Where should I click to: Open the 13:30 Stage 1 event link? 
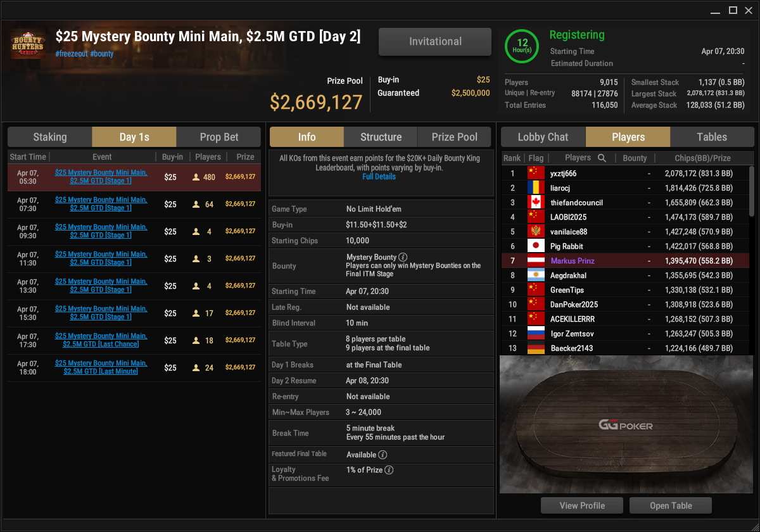click(101, 286)
